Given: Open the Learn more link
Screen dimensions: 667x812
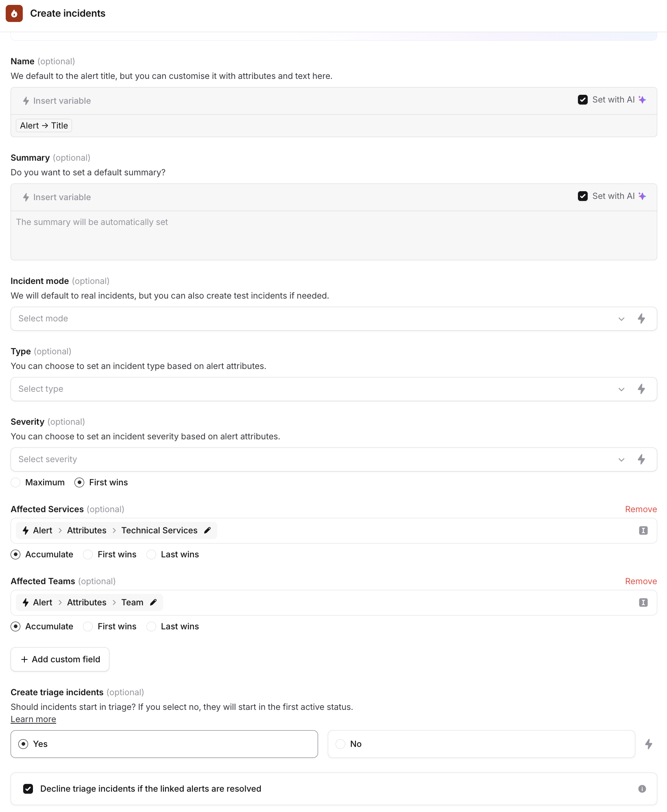Looking at the screenshot, I should click(33, 719).
